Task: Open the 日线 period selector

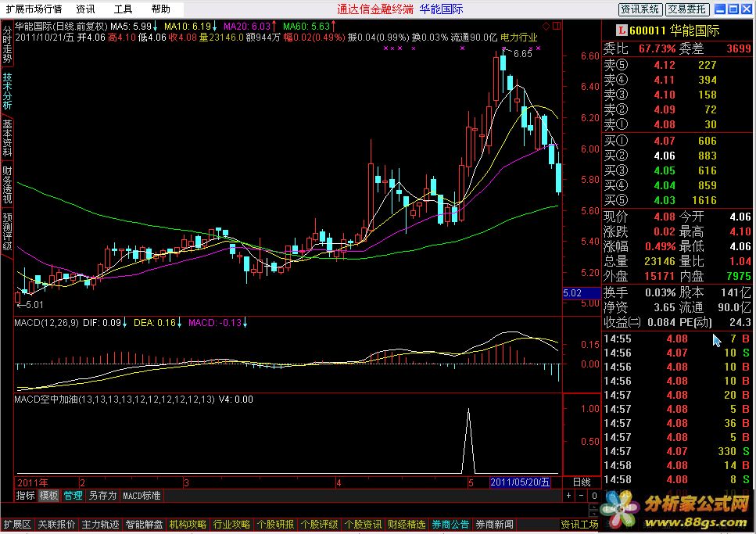Action: tap(582, 482)
